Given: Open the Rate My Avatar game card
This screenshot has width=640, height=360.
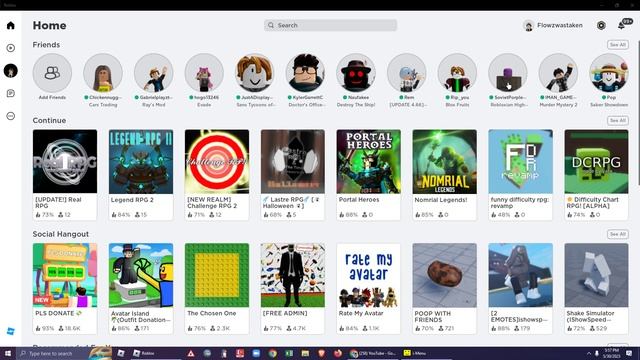Looking at the screenshot, I should [369, 288].
